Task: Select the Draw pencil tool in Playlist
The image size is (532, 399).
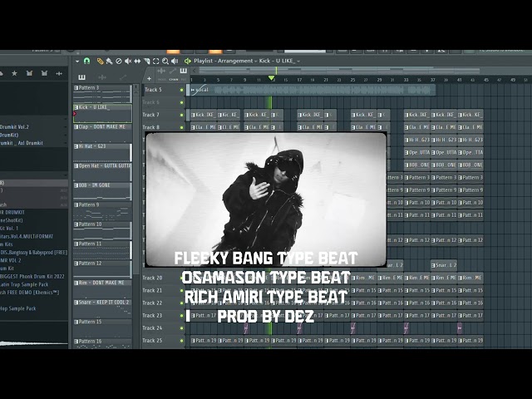Action: 100,61
